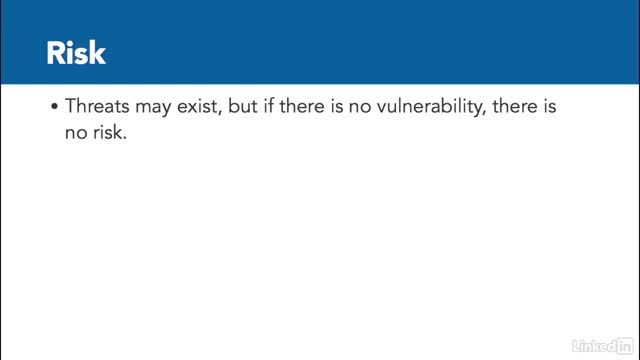Click the blue header banner background

(320, 42)
